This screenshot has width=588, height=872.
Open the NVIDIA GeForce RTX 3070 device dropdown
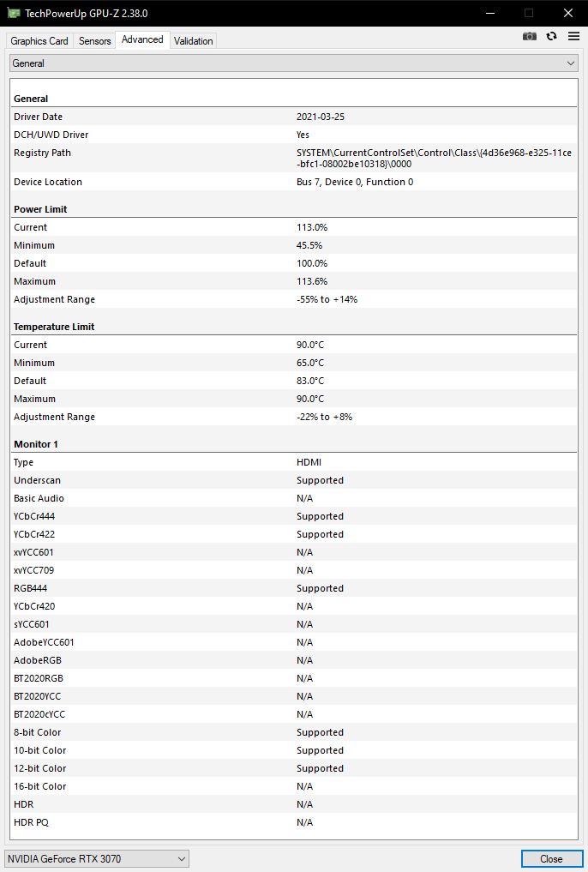pos(97,858)
